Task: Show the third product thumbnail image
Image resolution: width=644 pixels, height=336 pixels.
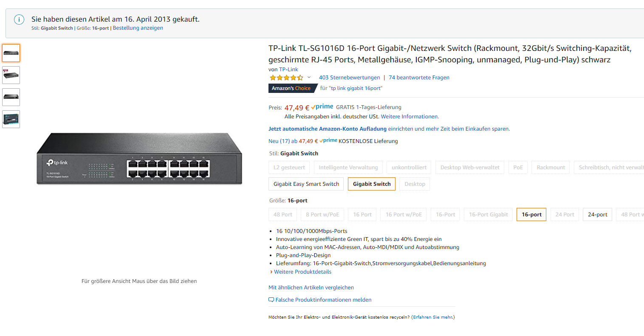Action: tap(11, 97)
